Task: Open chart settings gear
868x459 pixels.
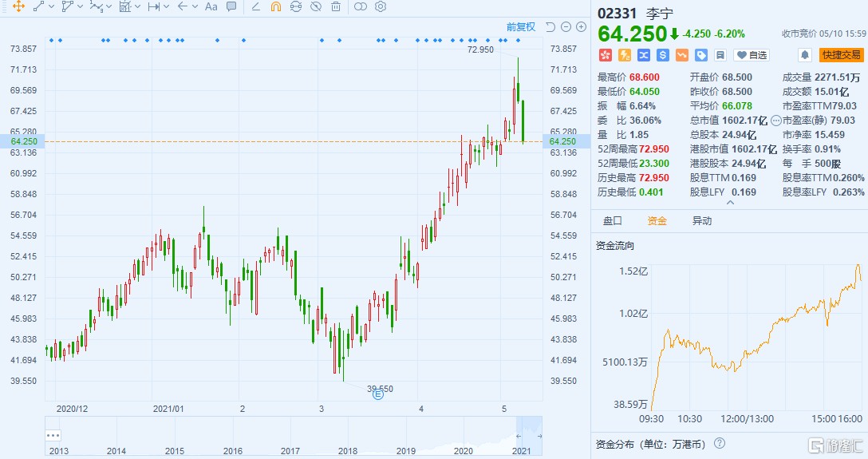Action: pos(381,6)
